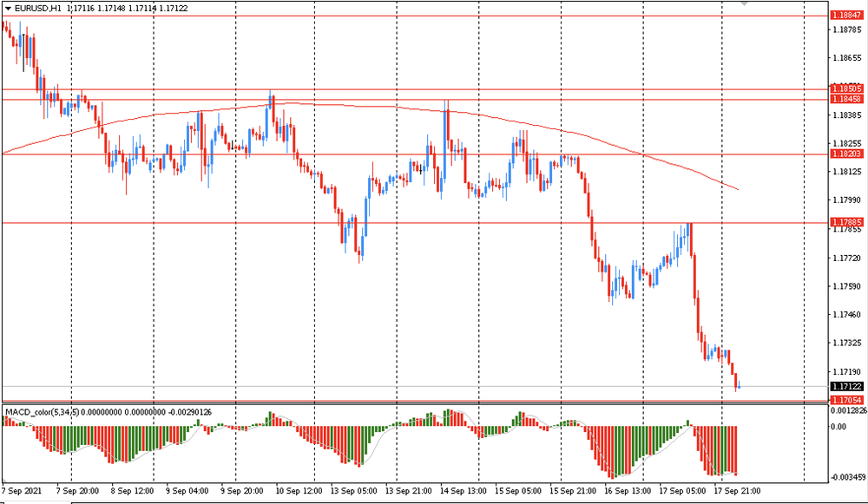The height and width of the screenshot is (504, 868).
Task: Click the MACD_color(5,34,5) indicator label
Action: (x=42, y=412)
